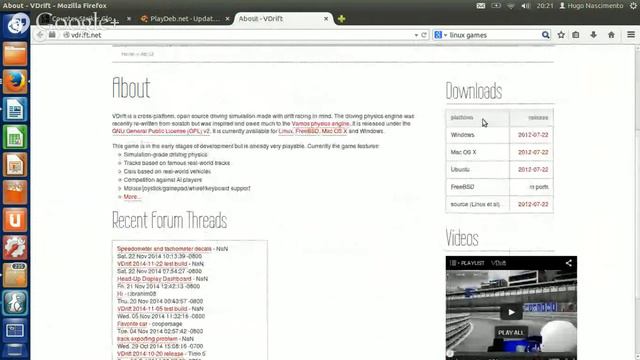Click the FreeBSD link in the About text
640x360 pixels.
[x=307, y=131]
